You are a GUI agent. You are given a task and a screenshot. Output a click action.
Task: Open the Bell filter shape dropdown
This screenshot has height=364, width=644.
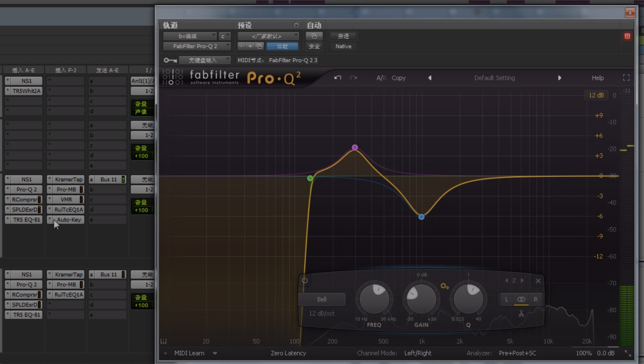(322, 299)
